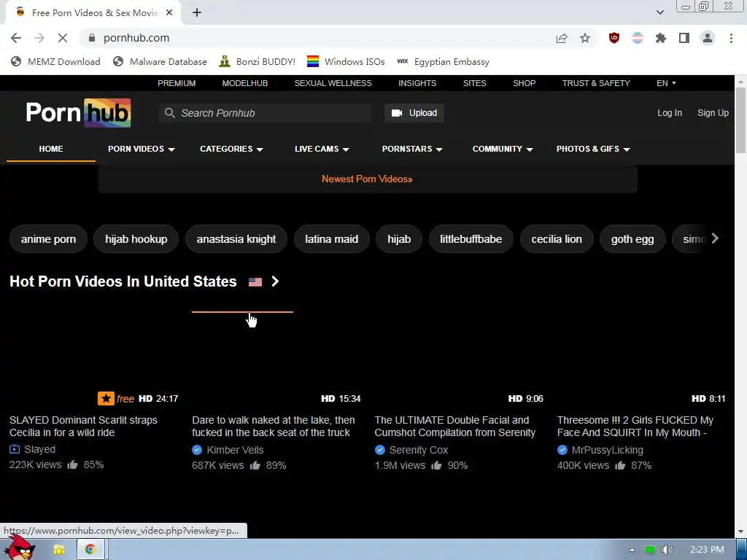Open the Windows ISOs bookmark
Viewport: 747px width, 560px height.
[x=346, y=61]
